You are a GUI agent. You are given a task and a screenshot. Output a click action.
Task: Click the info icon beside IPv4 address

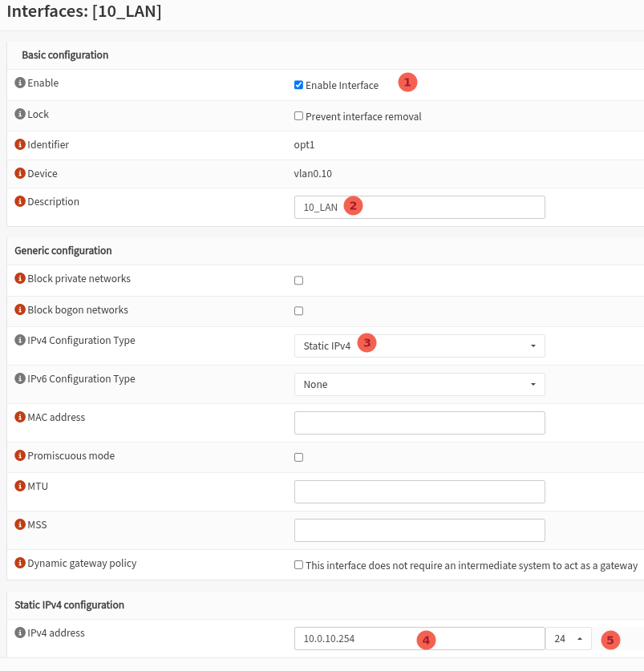click(x=19, y=633)
